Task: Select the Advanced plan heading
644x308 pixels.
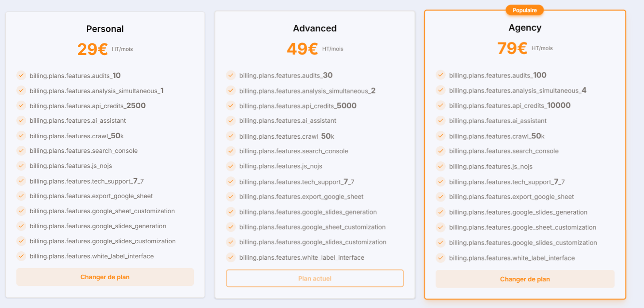Action: [x=315, y=28]
